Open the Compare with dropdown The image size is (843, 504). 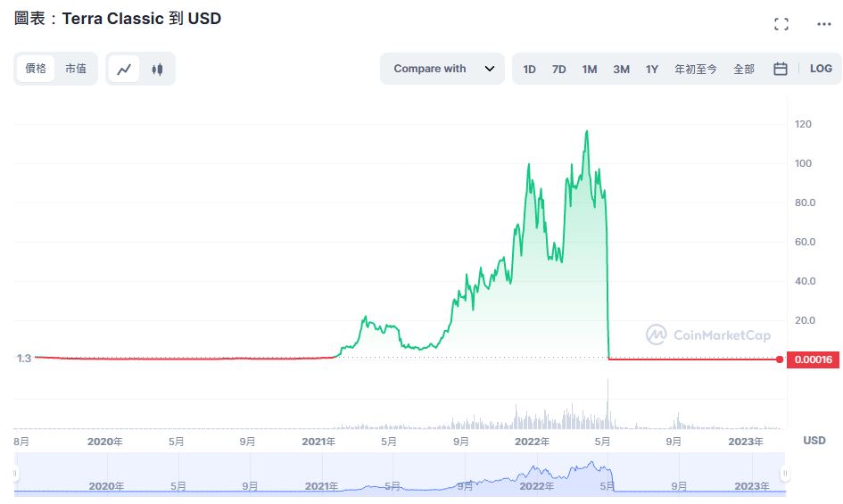click(430, 69)
